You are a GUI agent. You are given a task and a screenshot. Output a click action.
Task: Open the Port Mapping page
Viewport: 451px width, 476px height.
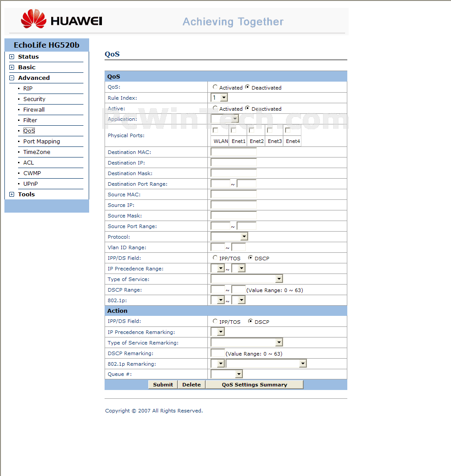pyautogui.click(x=41, y=142)
